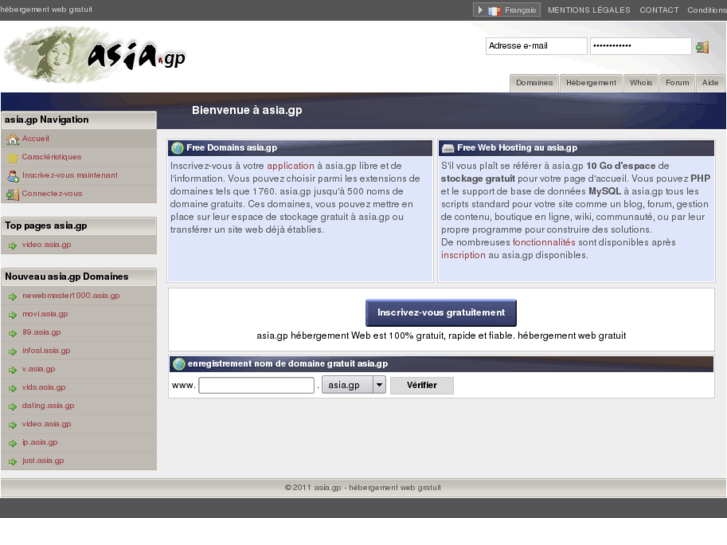Go to the Forum tab
This screenshot has width=727, height=545.
pyautogui.click(x=677, y=83)
